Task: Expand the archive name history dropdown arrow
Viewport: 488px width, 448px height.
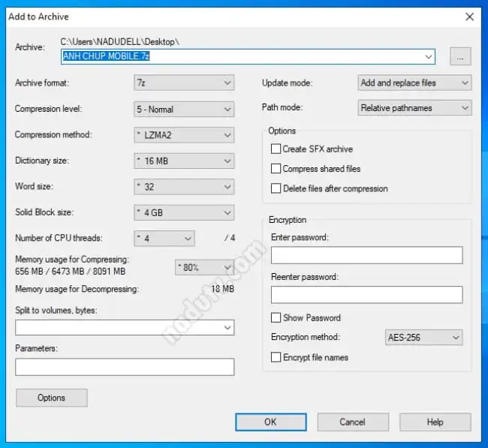Action: 429,56
